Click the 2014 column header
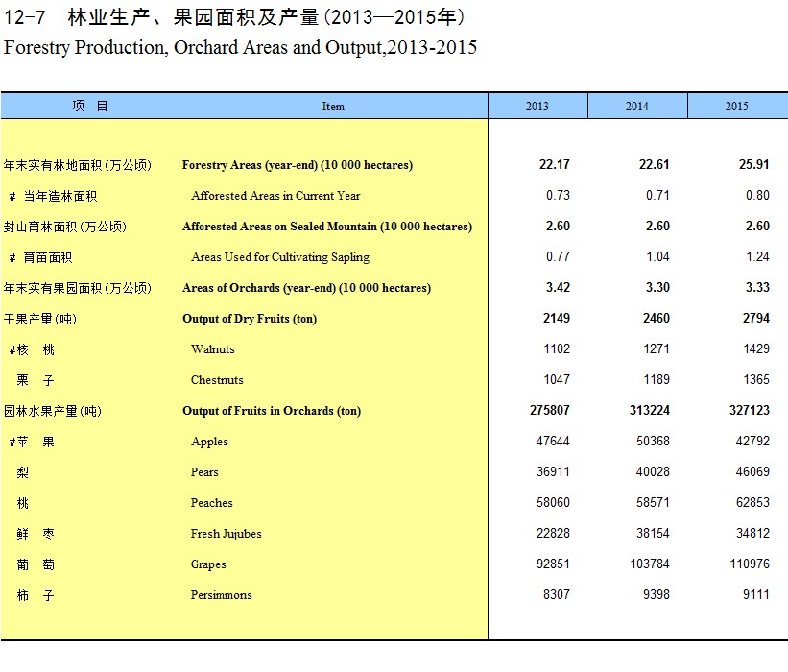 click(x=637, y=106)
